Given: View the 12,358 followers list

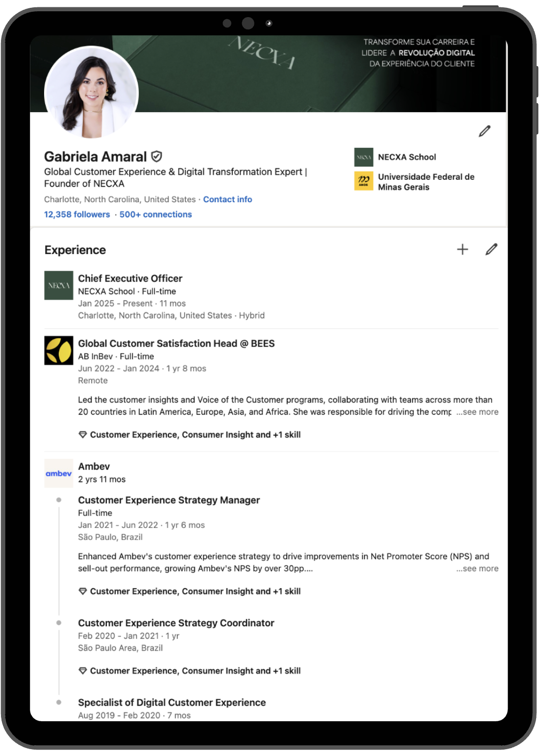Looking at the screenshot, I should pos(77,214).
